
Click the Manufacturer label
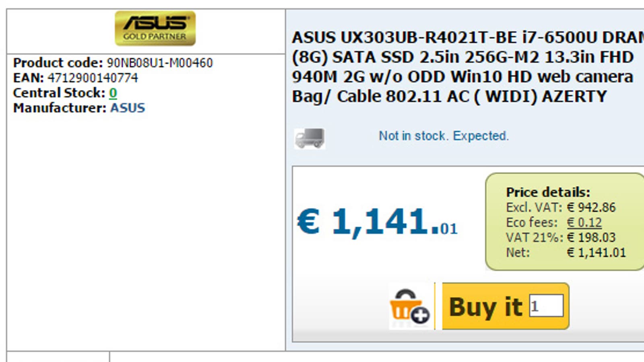(60, 108)
